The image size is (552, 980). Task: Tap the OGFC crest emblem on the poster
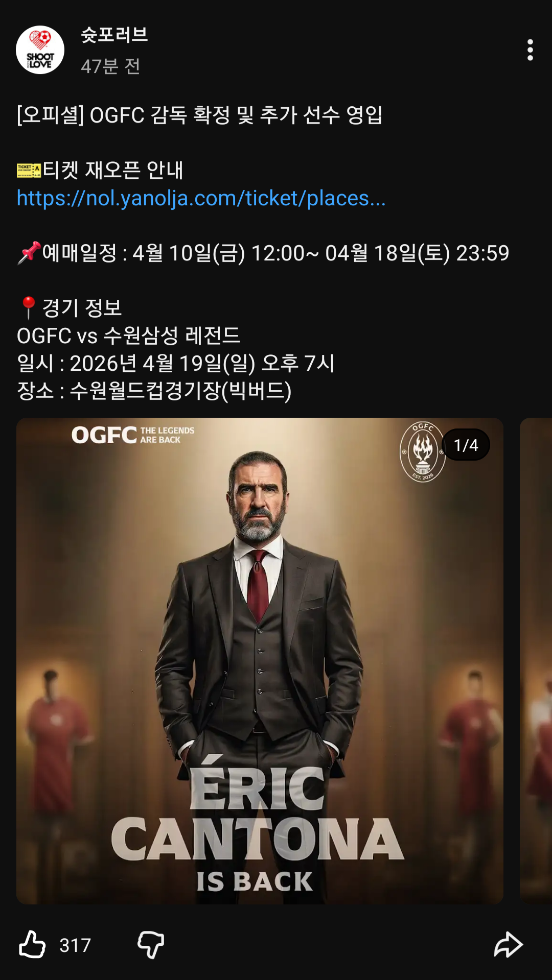pos(423,452)
